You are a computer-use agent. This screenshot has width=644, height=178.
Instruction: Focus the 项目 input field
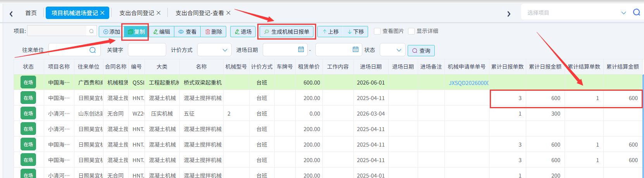point(58,31)
